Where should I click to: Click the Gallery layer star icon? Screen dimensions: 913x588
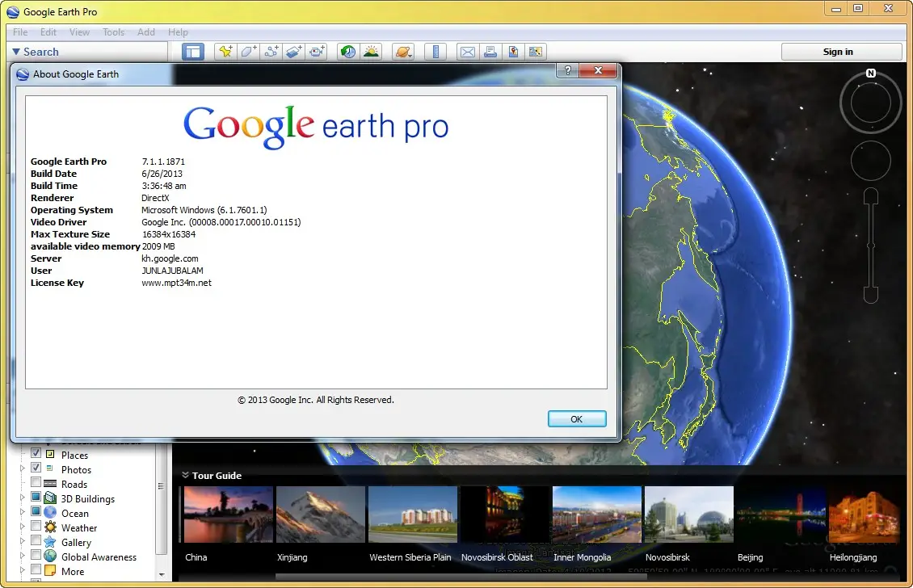point(51,542)
